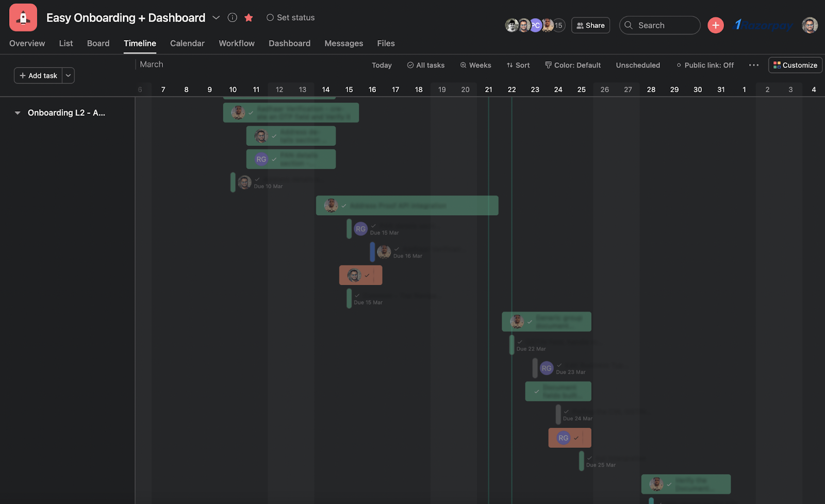Viewport: 825px width, 504px height.
Task: Open the orange RG task bar near 24 March
Action: point(570,438)
